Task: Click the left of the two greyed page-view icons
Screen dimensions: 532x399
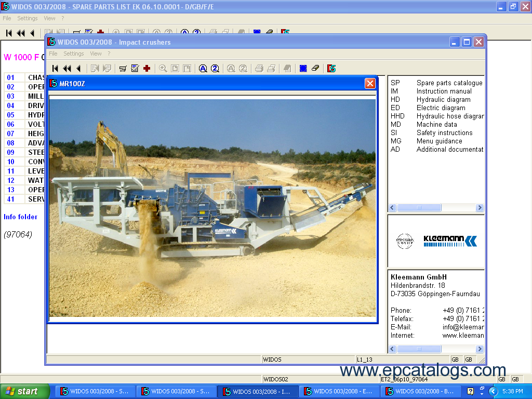Action: (175, 69)
